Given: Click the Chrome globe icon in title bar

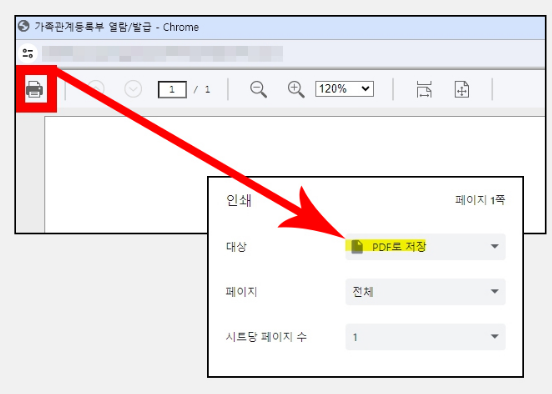Looking at the screenshot, I should (24, 26).
